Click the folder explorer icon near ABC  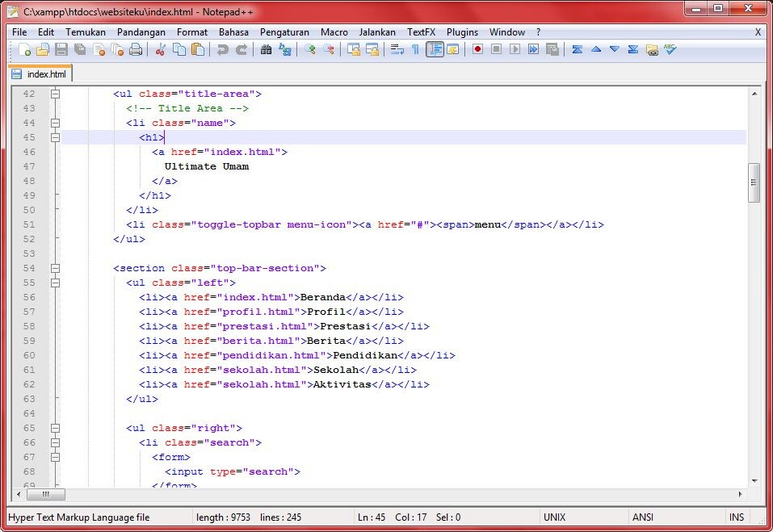coord(652,49)
